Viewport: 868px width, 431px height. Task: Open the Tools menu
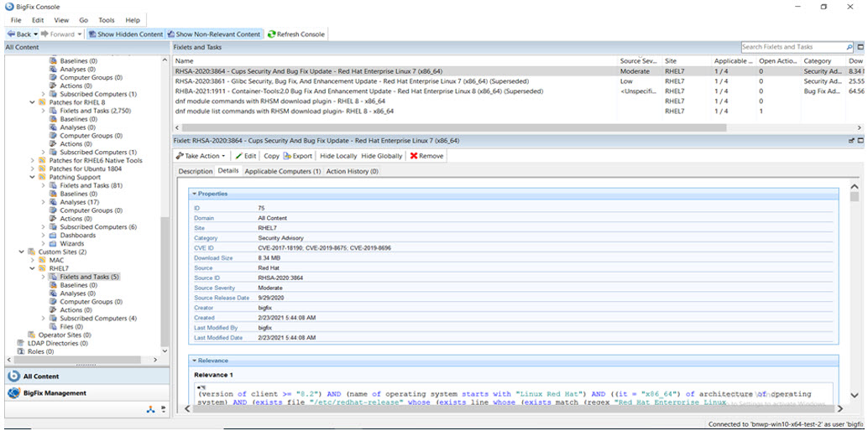tap(107, 19)
